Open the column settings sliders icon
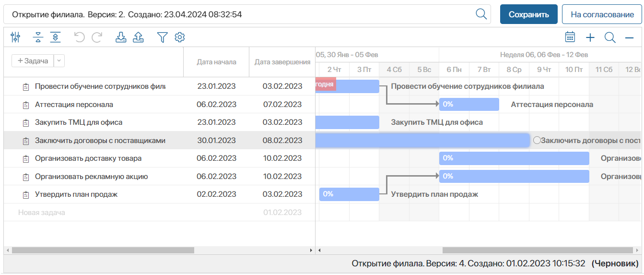The width and height of the screenshot is (644, 275). (15, 37)
